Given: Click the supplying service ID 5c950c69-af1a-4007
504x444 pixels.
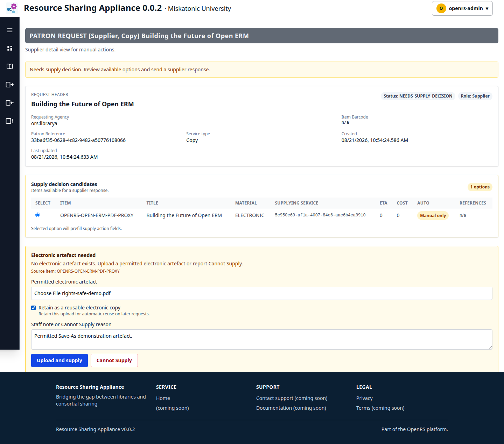Looking at the screenshot, I should [x=320, y=215].
